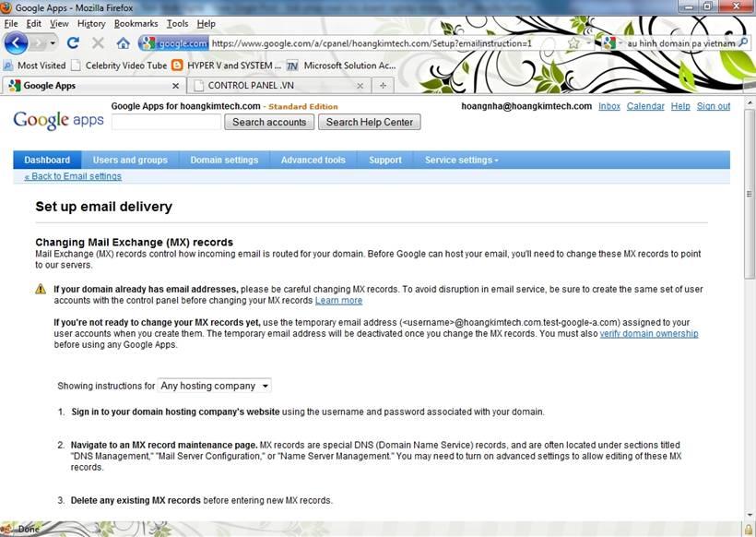Open the History menu
Image resolution: width=756 pixels, height=537 pixels.
(91, 24)
